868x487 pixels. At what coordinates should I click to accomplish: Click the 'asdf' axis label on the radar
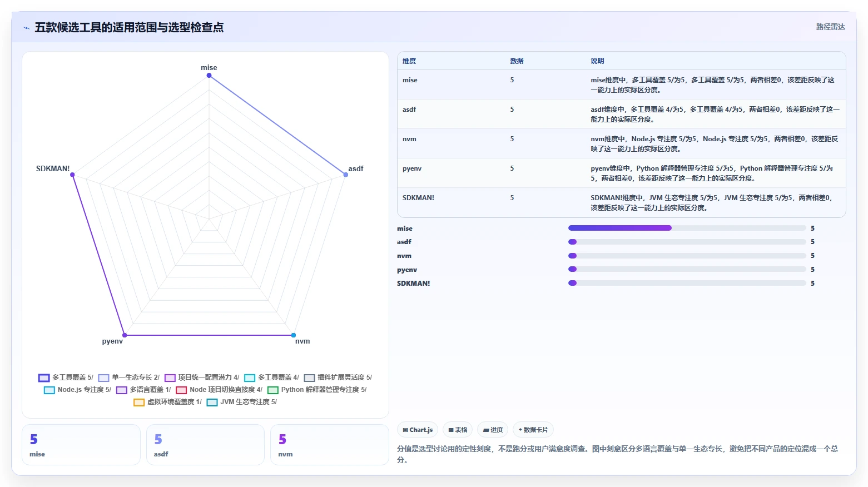[x=356, y=169]
